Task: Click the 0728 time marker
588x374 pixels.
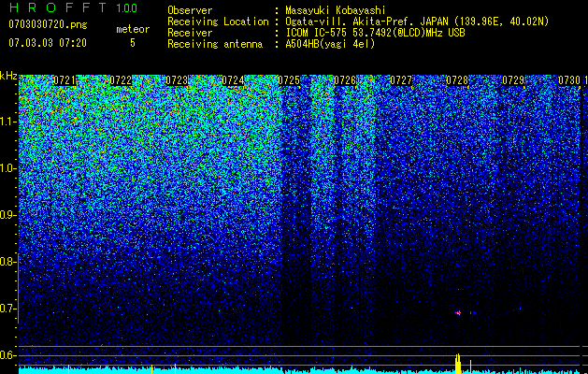Action: pyautogui.click(x=457, y=80)
